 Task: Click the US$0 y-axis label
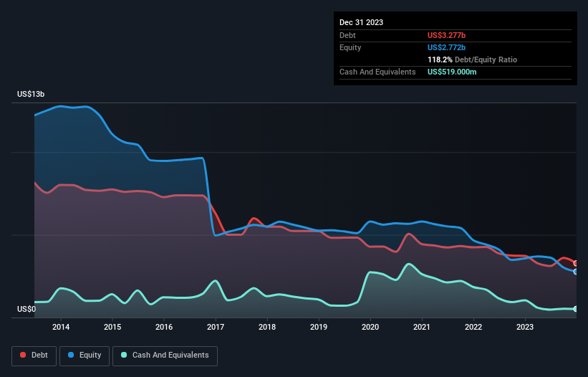point(26,309)
